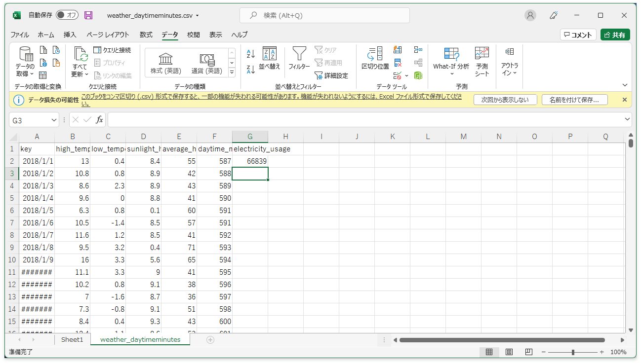This screenshot has width=641, height=364.
Task: Open the ヘルプ (Help) tab
Action: pos(240,35)
